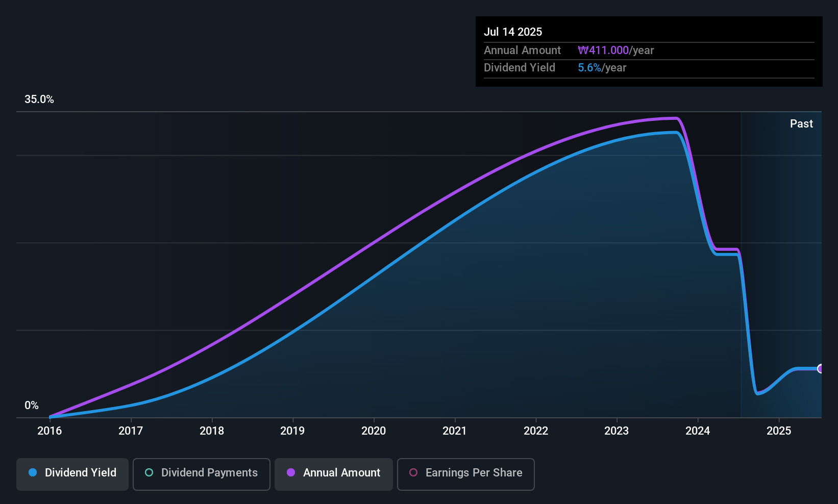Click the 2016 x-axis label
838x504 pixels.
coord(50,431)
